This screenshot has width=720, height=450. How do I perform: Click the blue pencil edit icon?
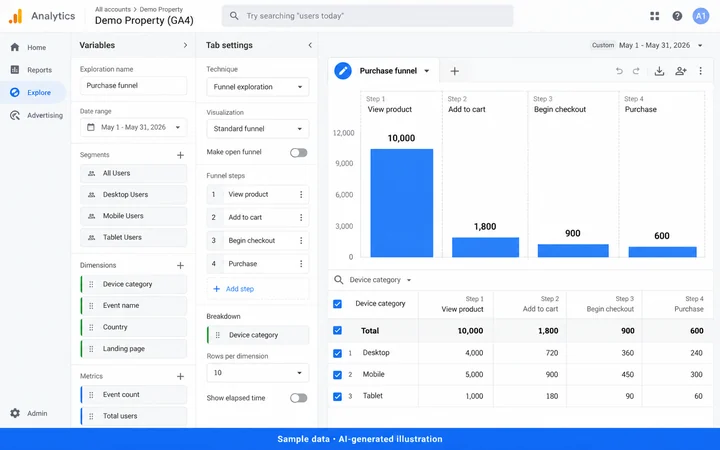tap(343, 71)
